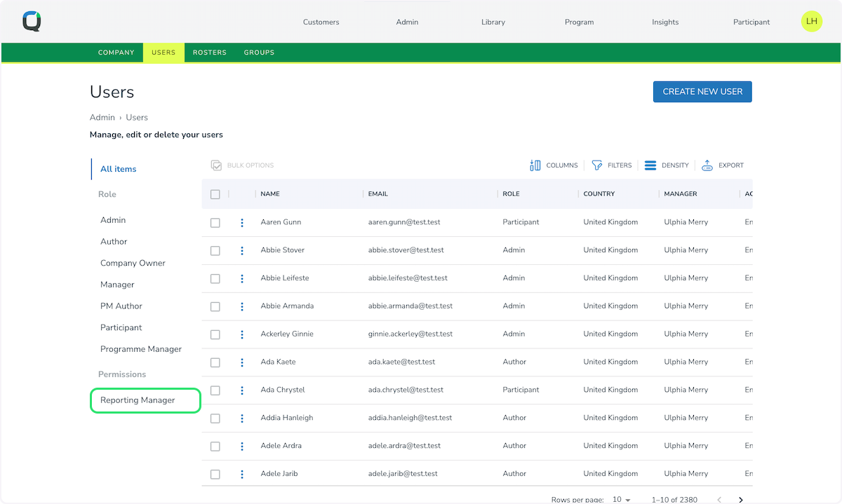The height and width of the screenshot is (504, 842).
Task: Switch to the Rosters tab
Action: click(210, 53)
